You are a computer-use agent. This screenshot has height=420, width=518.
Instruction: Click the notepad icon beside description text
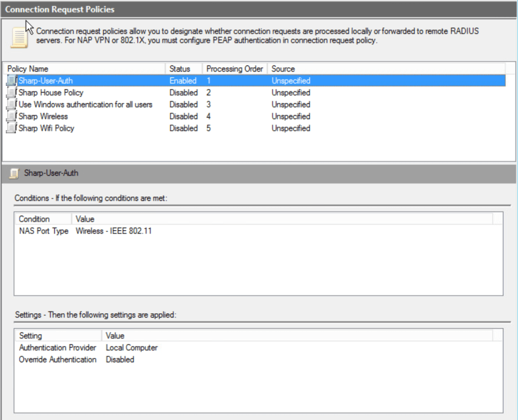(x=20, y=37)
